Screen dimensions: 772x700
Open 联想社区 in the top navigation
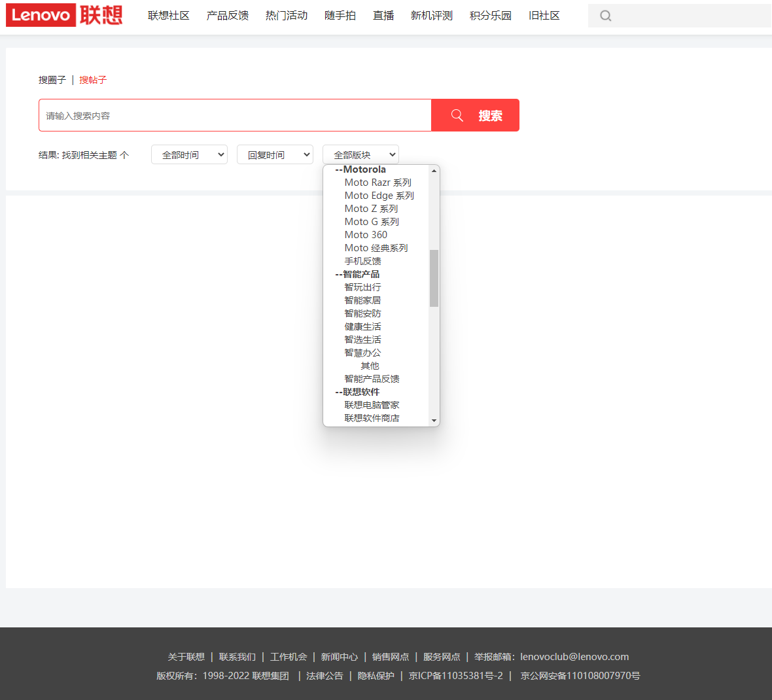click(x=168, y=16)
